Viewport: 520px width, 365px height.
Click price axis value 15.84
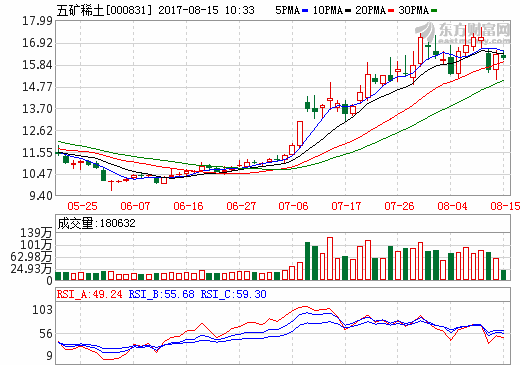click(37, 65)
